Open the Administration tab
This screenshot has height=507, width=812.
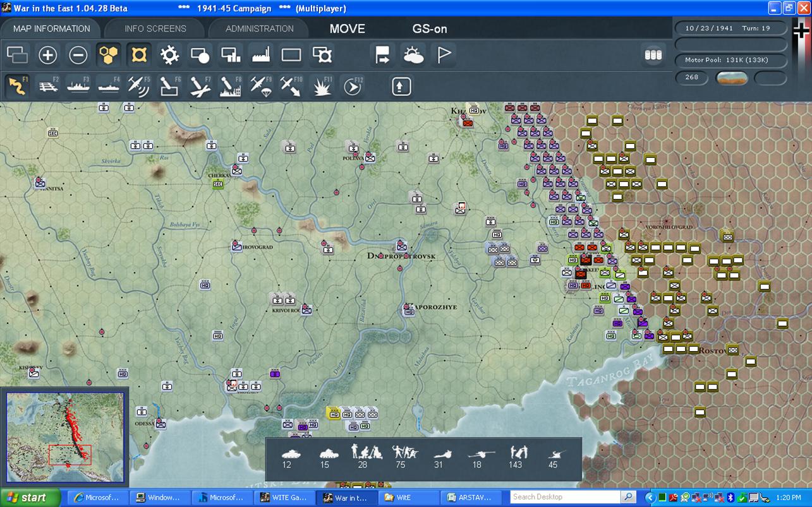point(259,28)
